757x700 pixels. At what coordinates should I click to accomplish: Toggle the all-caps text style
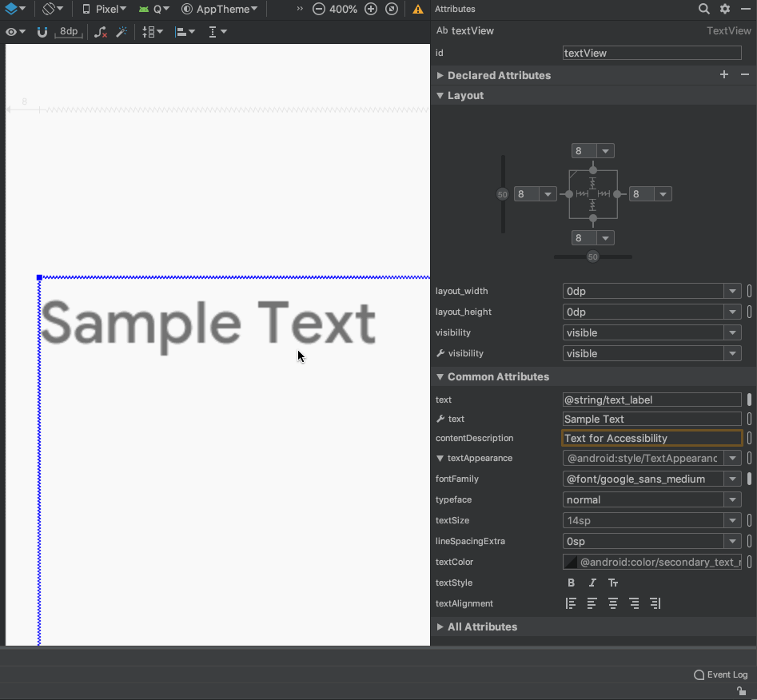click(613, 583)
